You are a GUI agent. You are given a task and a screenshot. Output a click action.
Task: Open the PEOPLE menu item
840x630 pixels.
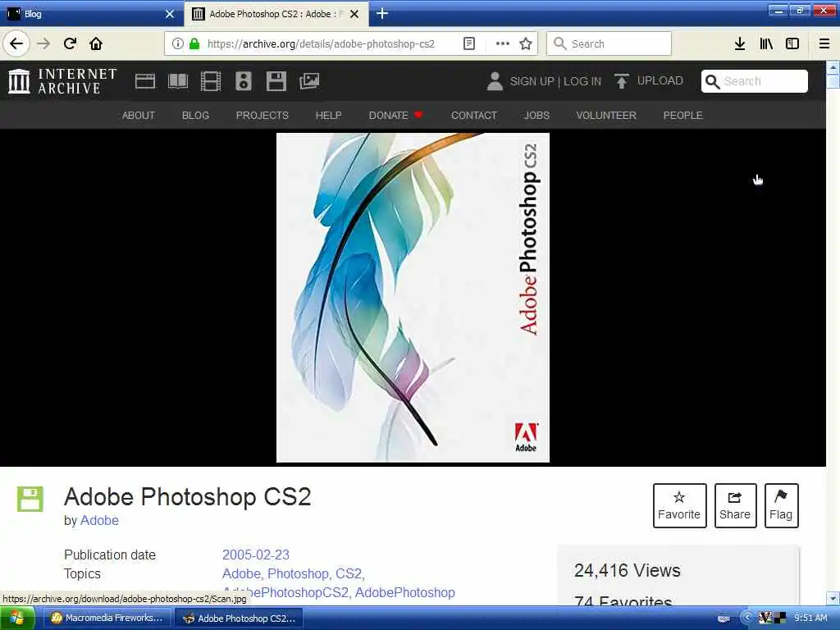683,115
